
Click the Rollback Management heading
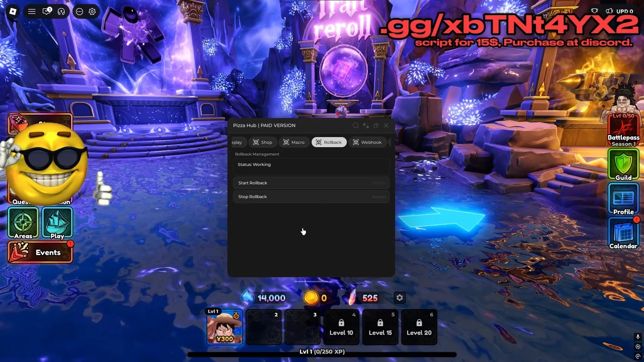click(x=257, y=154)
